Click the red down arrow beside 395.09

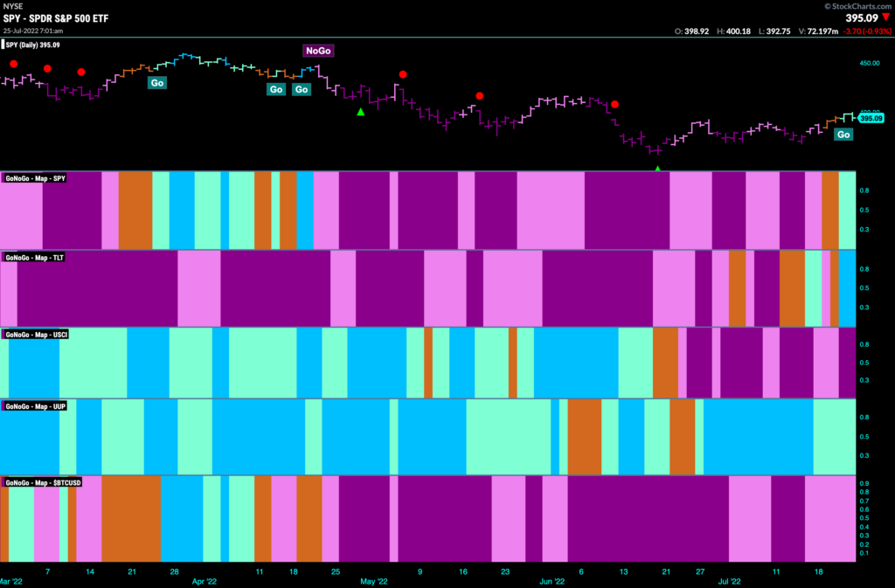(x=886, y=17)
